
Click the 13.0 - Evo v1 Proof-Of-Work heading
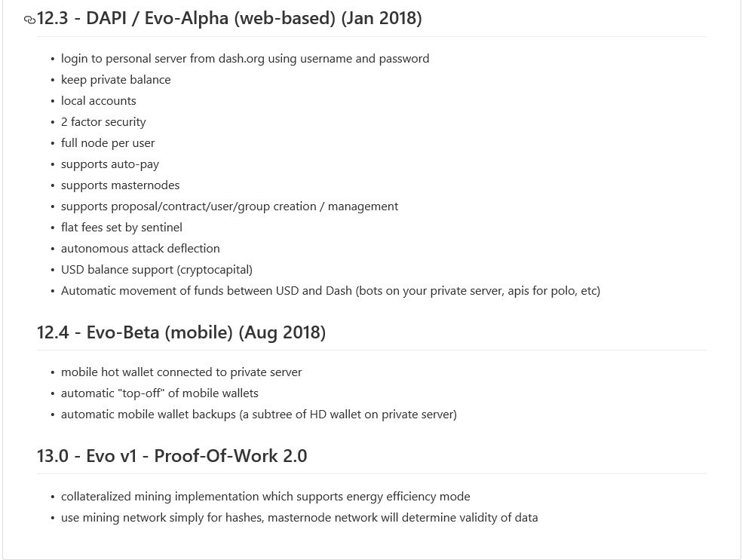(172, 456)
